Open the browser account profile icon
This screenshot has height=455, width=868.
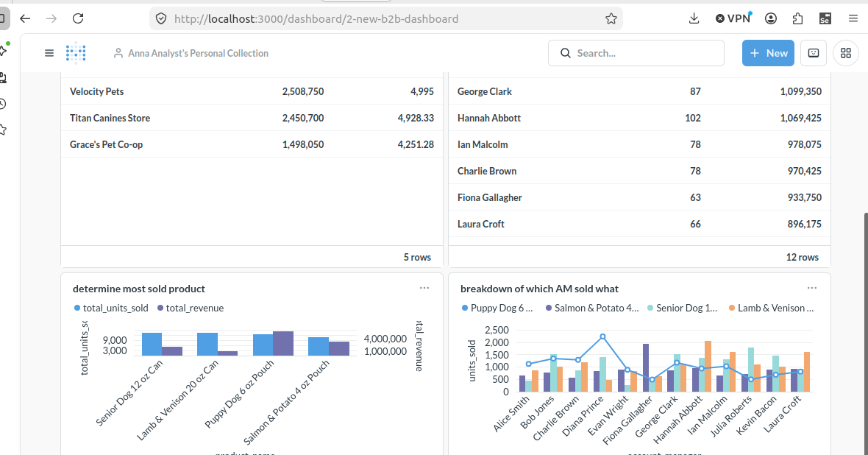[x=771, y=19]
